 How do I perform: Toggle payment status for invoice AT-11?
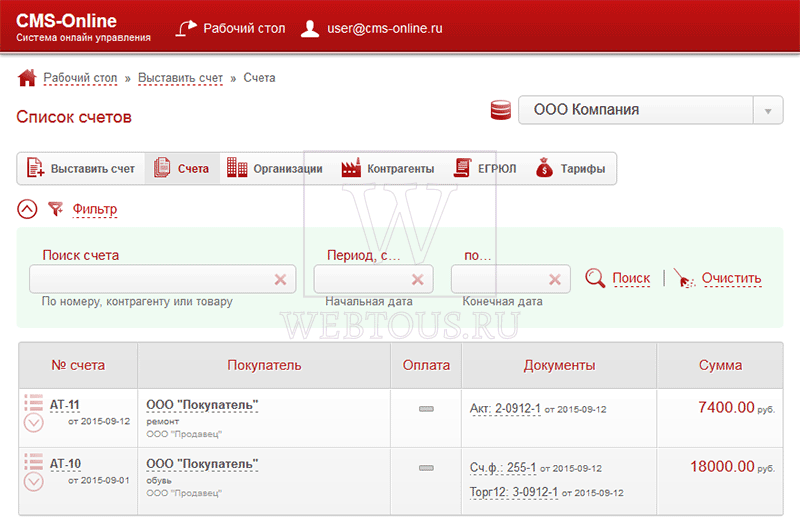pos(426,409)
